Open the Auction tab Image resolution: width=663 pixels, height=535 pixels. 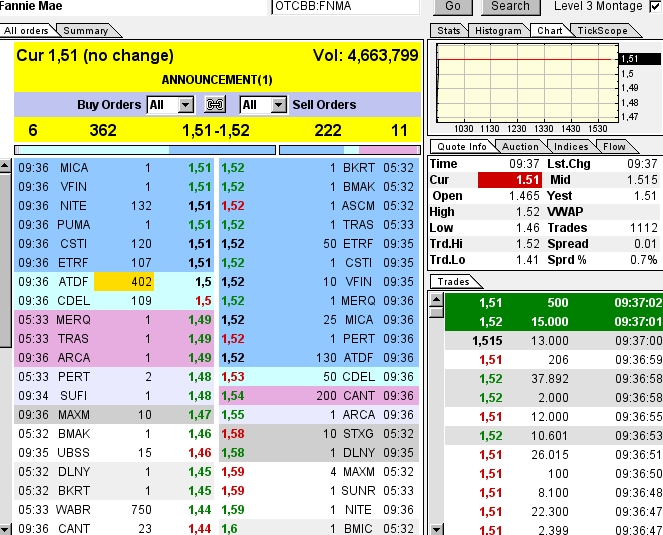point(520,147)
